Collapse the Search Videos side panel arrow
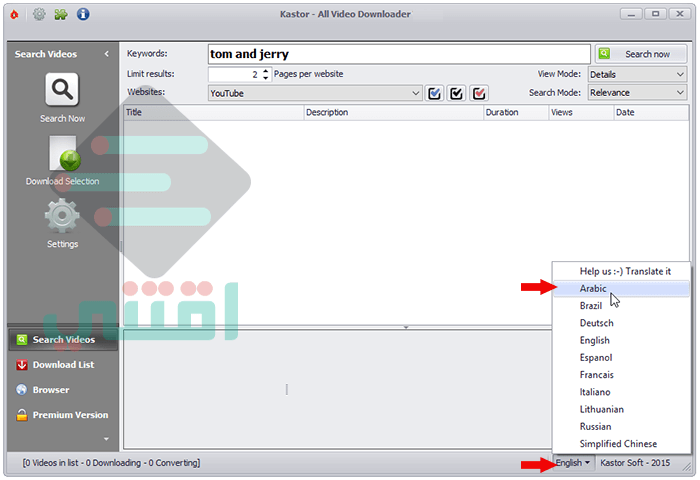This screenshot has height=480, width=700. click(107, 54)
